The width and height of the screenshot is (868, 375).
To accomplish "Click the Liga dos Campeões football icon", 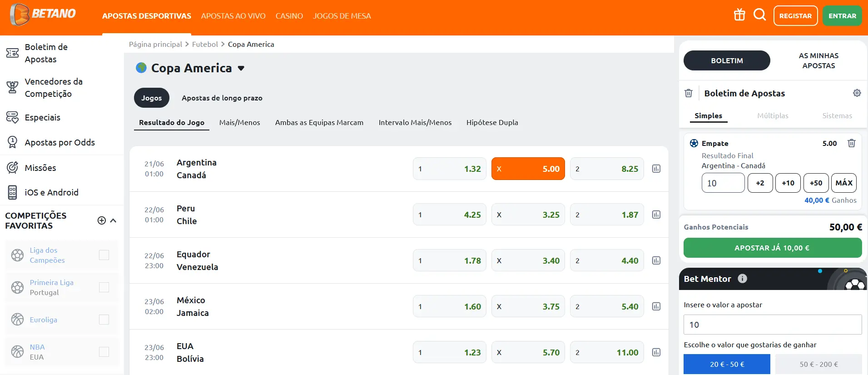I will point(17,255).
